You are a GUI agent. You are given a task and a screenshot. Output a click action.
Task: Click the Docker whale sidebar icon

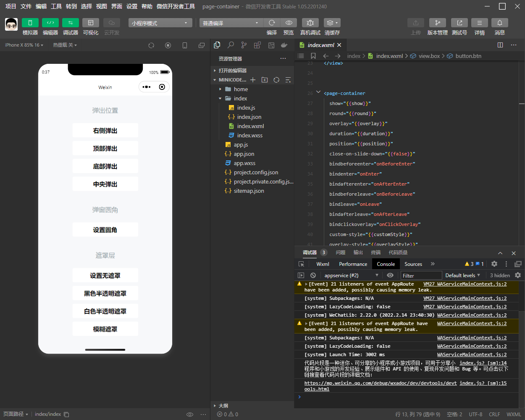pos(284,45)
